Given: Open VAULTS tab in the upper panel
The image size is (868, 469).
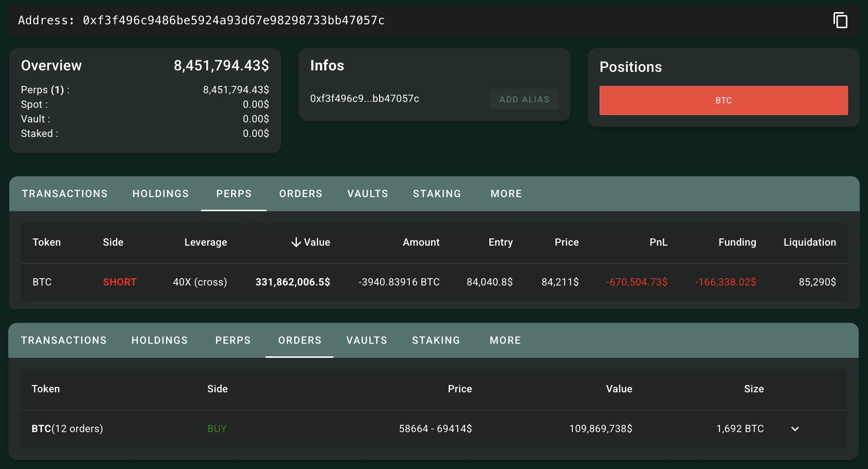Looking at the screenshot, I should (x=367, y=194).
